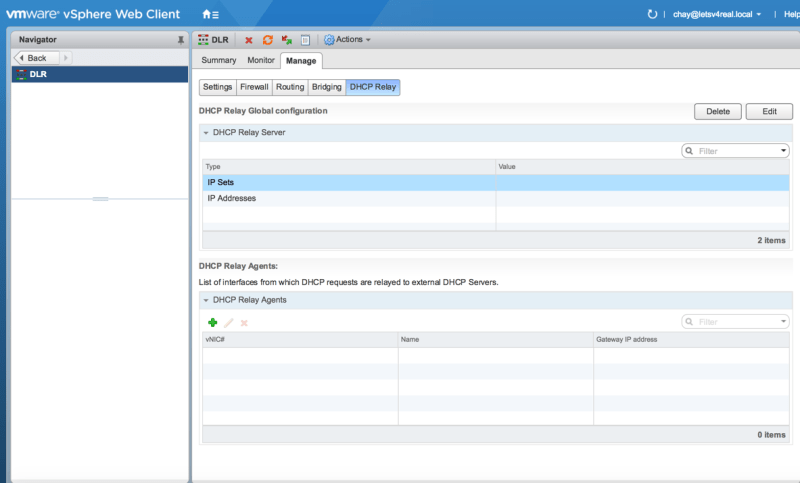The width and height of the screenshot is (800, 483).
Task: Open filter dropdown in Relay Server table
Action: (x=784, y=151)
